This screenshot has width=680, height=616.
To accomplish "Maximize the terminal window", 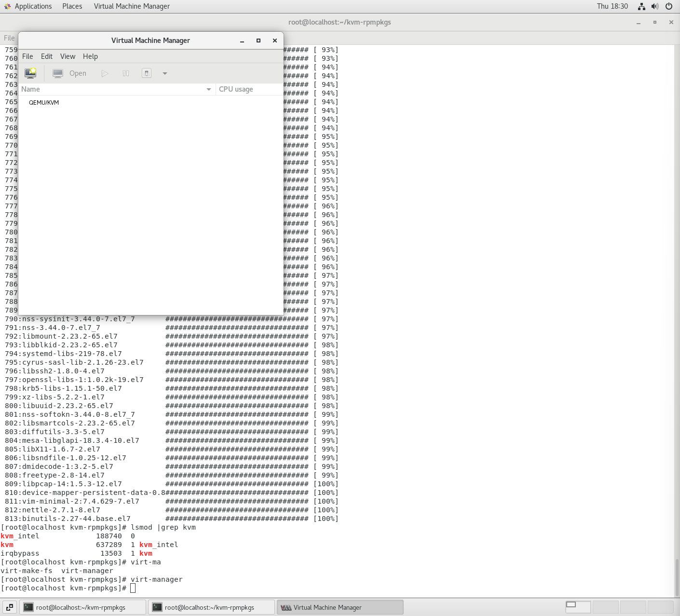I will (x=655, y=22).
